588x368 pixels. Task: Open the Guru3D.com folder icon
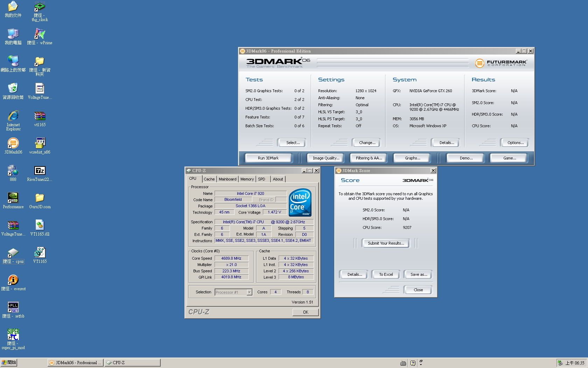(x=40, y=198)
